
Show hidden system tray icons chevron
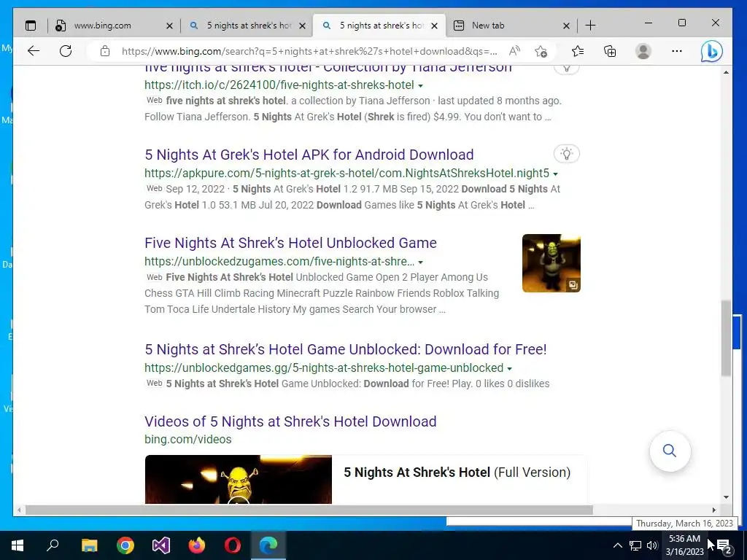click(617, 545)
